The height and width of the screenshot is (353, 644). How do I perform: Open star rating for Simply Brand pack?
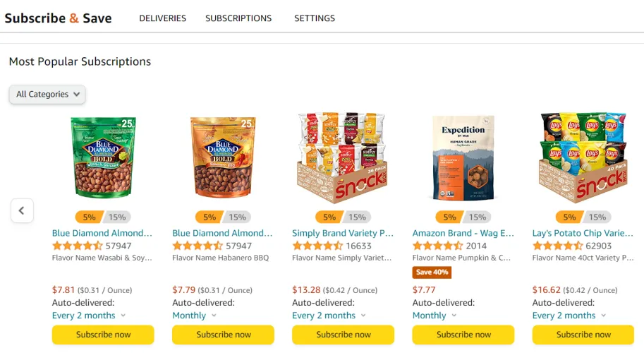pyautogui.click(x=317, y=246)
